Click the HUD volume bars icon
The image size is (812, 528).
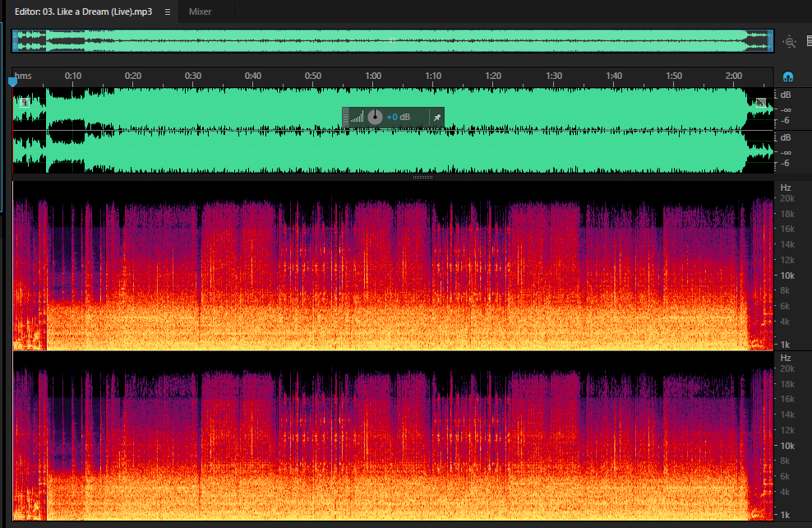[357, 118]
